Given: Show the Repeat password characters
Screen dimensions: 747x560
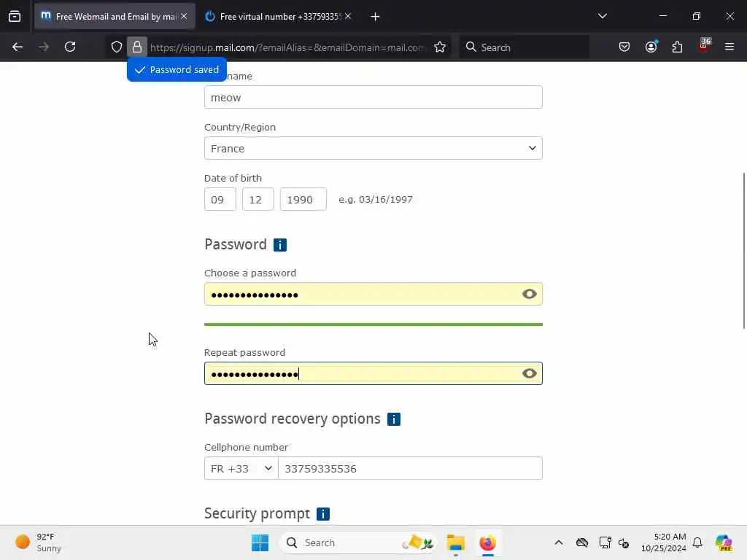Looking at the screenshot, I should (x=530, y=373).
